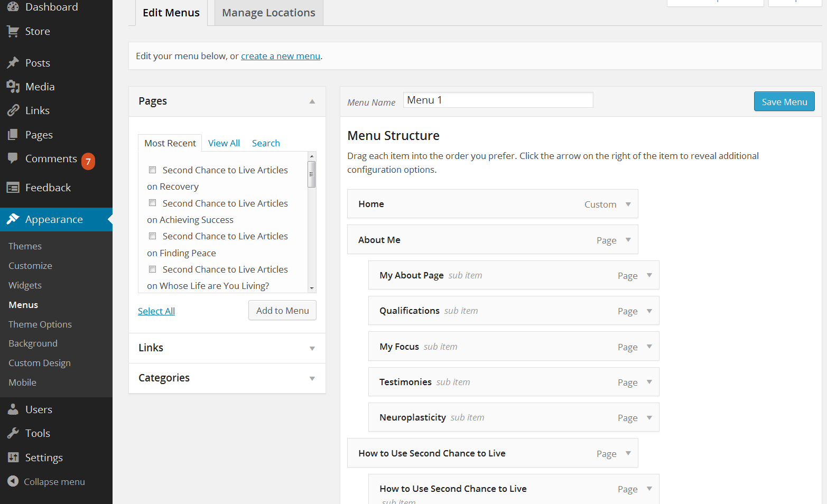Click the Collapse menu arrow icon
Image resolution: width=827 pixels, height=504 pixels.
click(13, 481)
